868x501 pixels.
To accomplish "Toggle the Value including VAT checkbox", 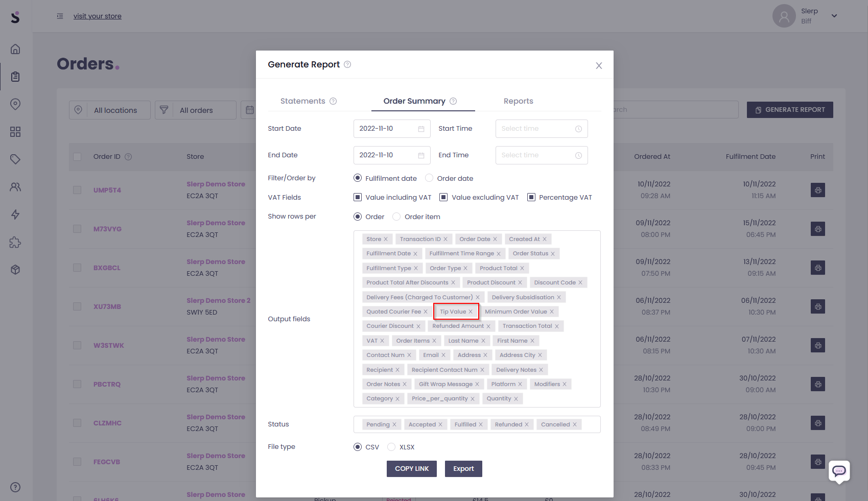I will point(358,197).
